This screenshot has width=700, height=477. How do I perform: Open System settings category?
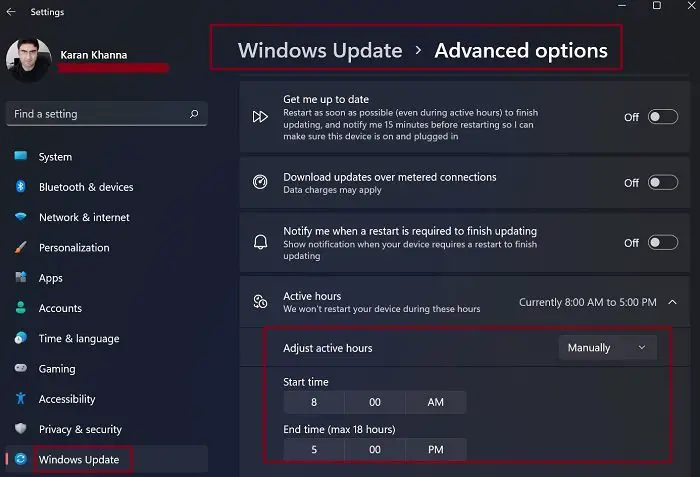[106, 157]
